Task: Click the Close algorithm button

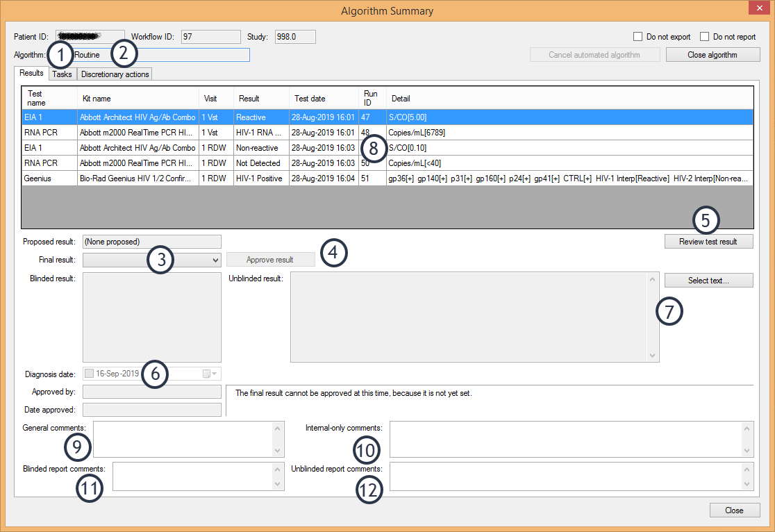Action: (x=712, y=55)
